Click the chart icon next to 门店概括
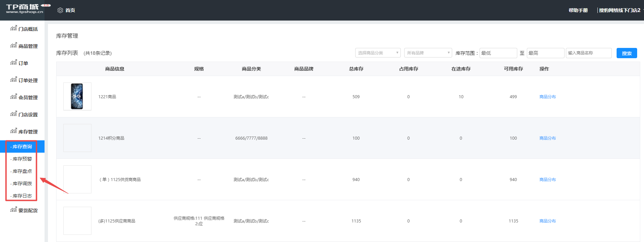 [13, 28]
